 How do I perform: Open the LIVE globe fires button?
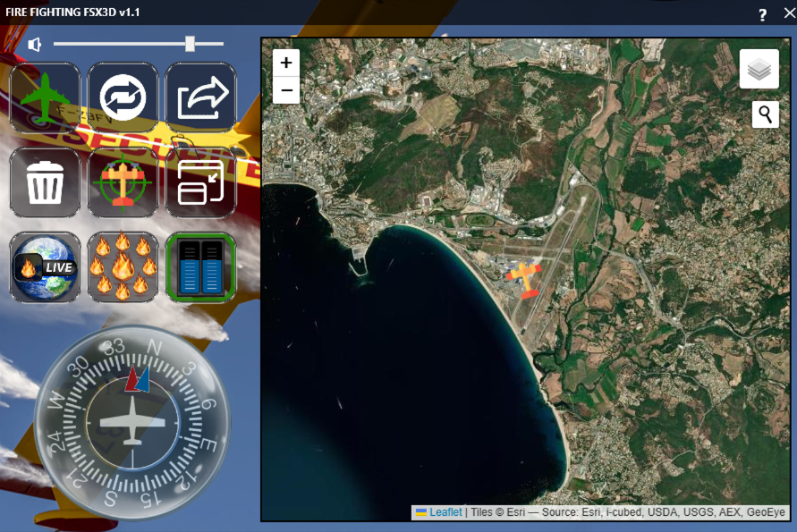pyautogui.click(x=46, y=267)
